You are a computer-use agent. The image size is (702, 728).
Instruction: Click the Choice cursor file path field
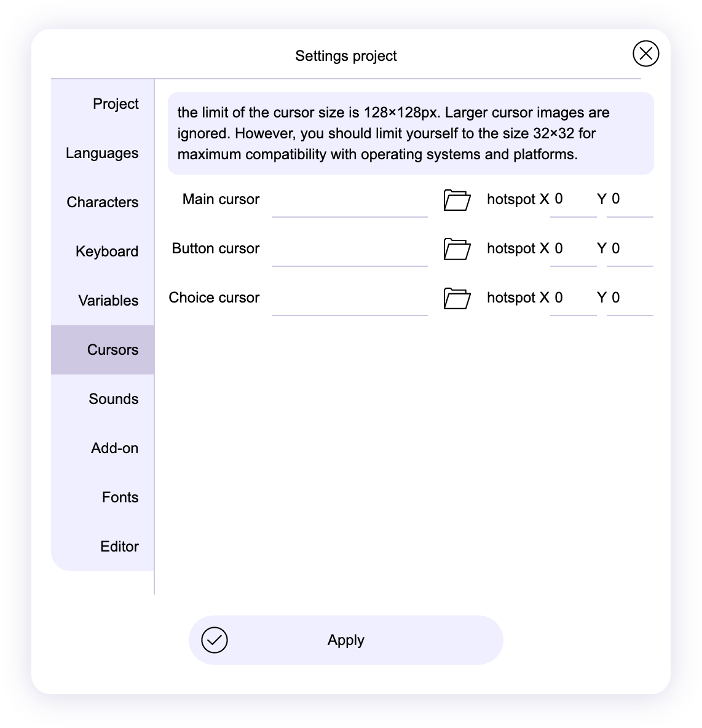(349, 300)
